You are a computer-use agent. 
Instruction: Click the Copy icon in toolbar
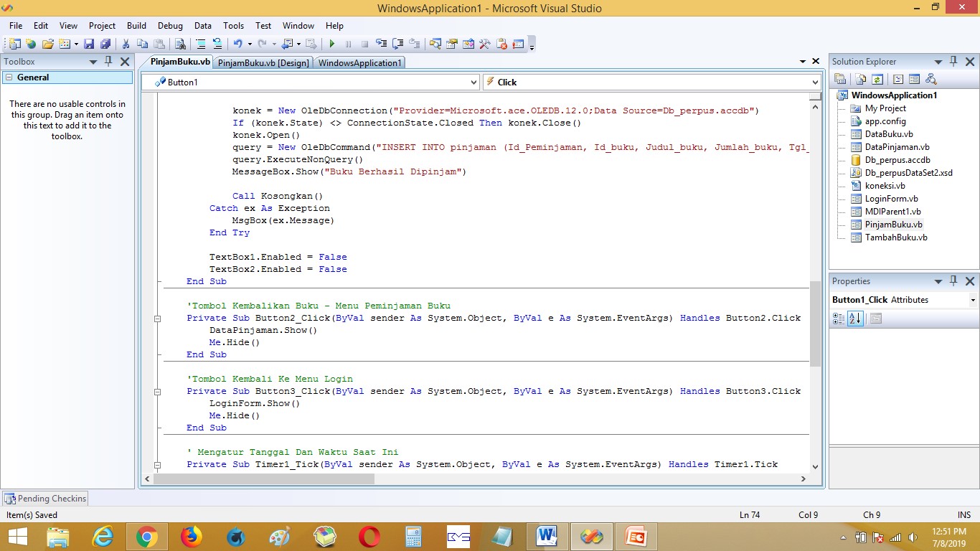pos(142,44)
